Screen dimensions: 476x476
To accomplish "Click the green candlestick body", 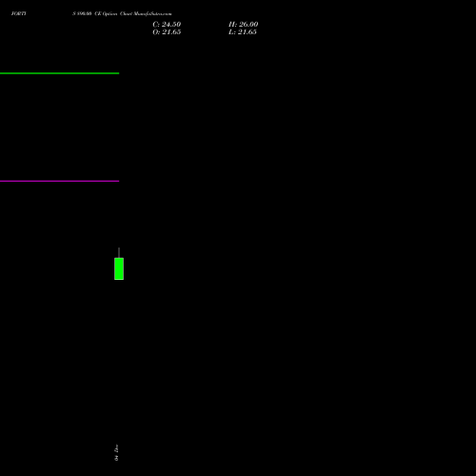I will (119, 268).
